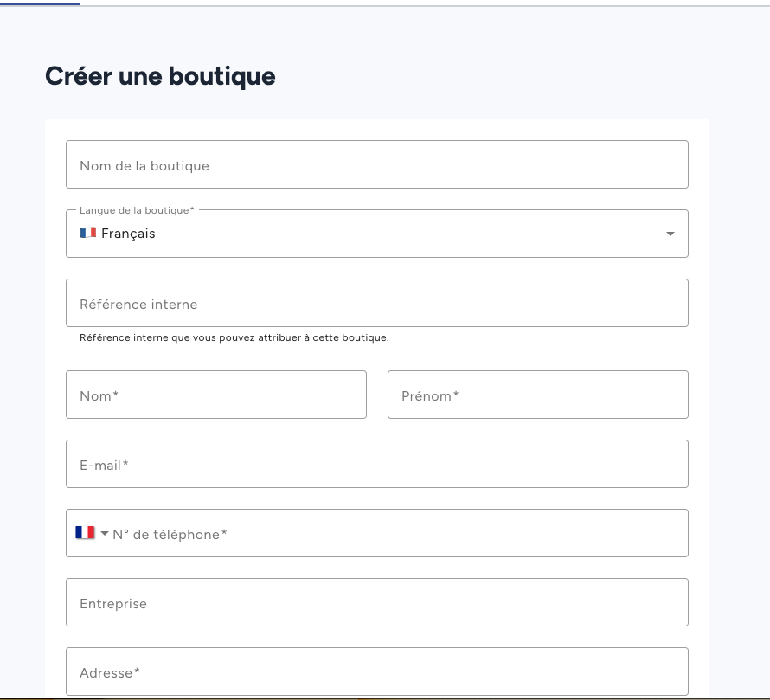Viewport: 770px width, 700px height.
Task: Expand the phone country code arrow
Action: [x=105, y=534]
